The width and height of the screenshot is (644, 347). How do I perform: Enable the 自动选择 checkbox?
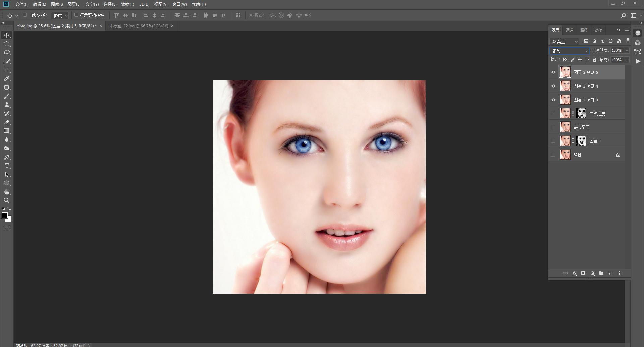[x=25, y=15]
